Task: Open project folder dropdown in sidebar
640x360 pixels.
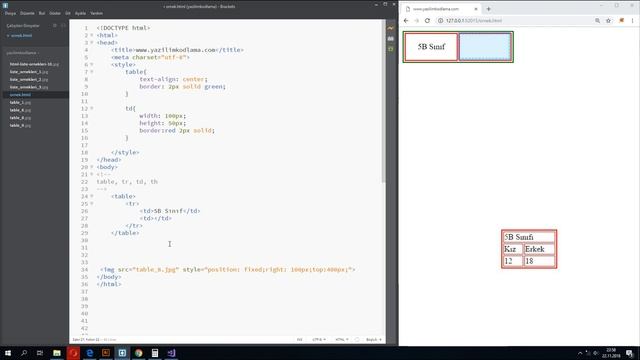Action: click(x=22, y=53)
